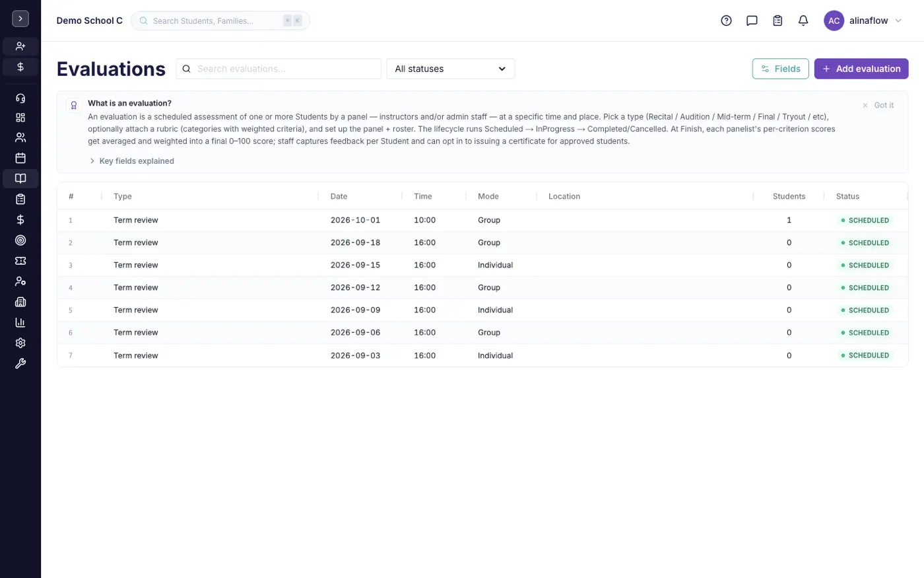Select the date 2026-09-09 cell
Screen dimensions: 924x578
(x=355, y=310)
